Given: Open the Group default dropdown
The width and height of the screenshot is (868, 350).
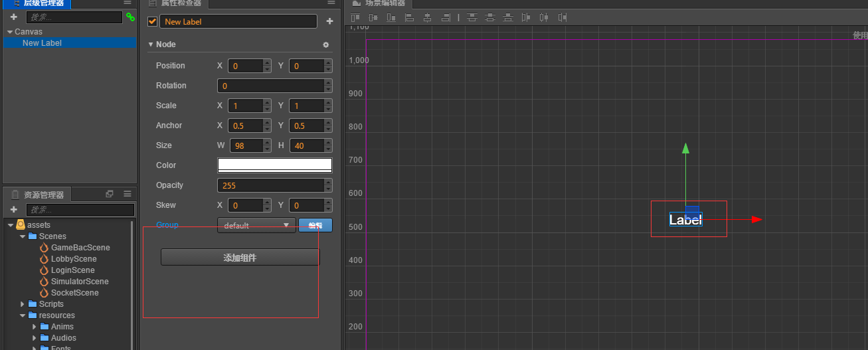Looking at the screenshot, I should (x=256, y=225).
